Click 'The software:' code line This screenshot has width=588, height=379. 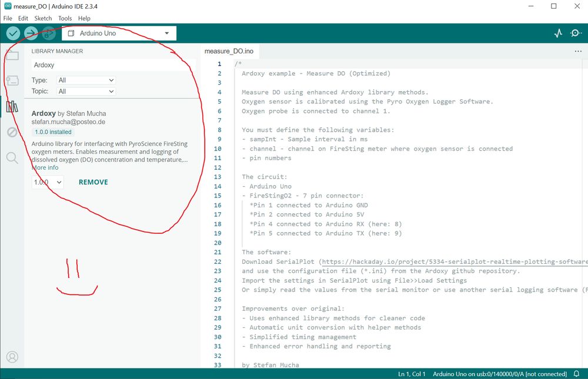(266, 252)
